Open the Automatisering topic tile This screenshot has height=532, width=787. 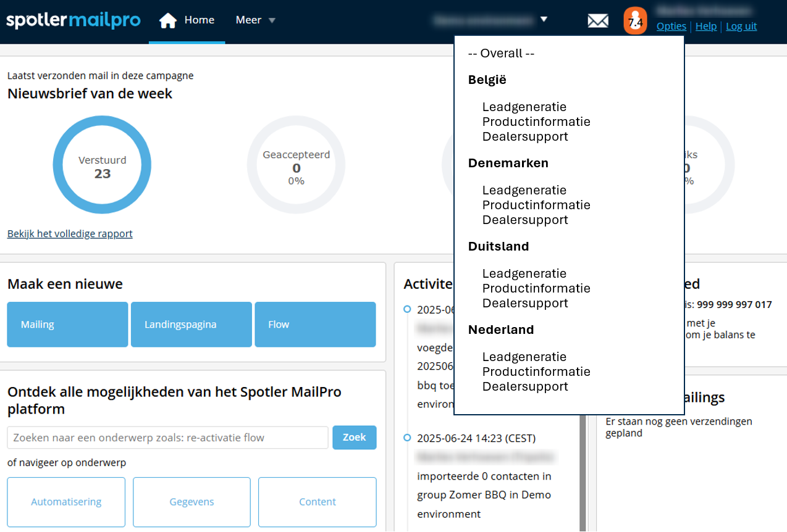[x=66, y=502]
